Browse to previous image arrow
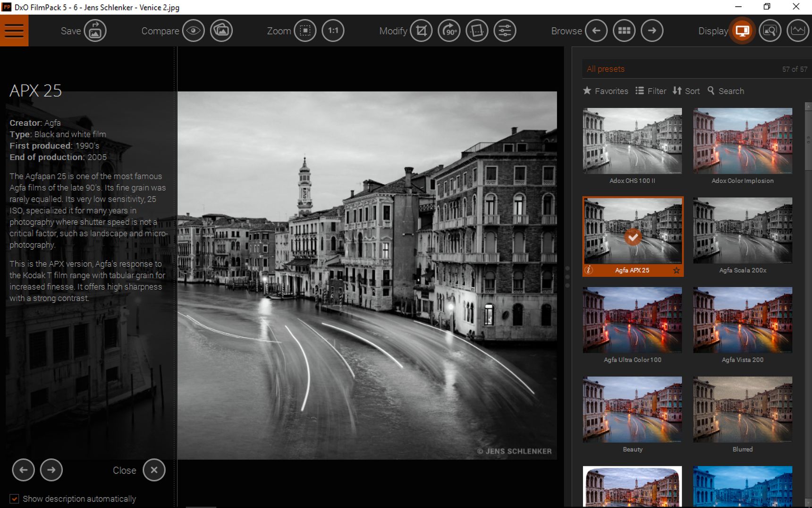The width and height of the screenshot is (812, 508). click(x=596, y=31)
